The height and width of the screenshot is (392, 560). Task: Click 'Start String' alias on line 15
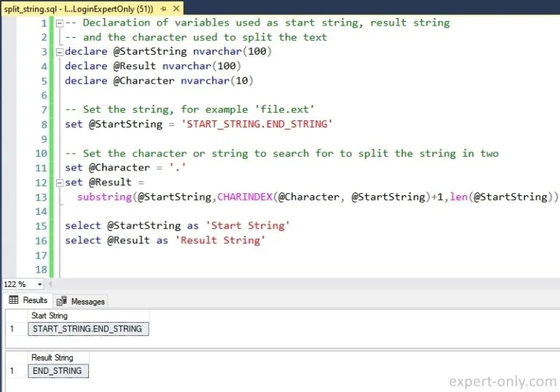point(247,226)
